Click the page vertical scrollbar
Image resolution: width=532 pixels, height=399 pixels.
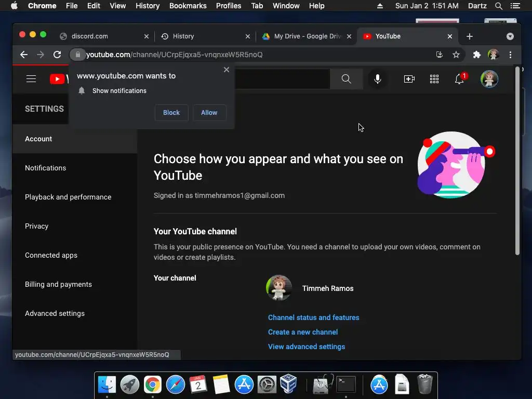pyautogui.click(x=517, y=161)
